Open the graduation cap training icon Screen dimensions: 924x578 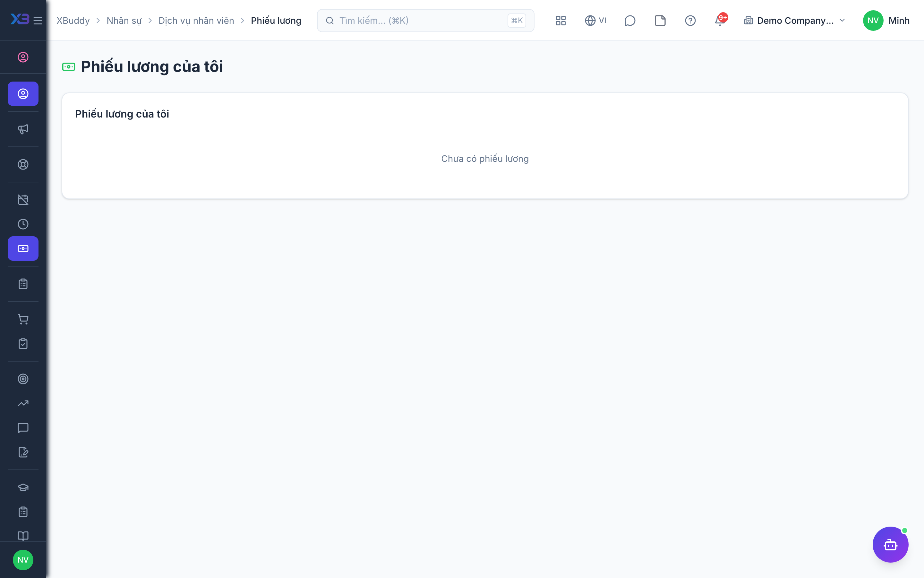click(23, 487)
